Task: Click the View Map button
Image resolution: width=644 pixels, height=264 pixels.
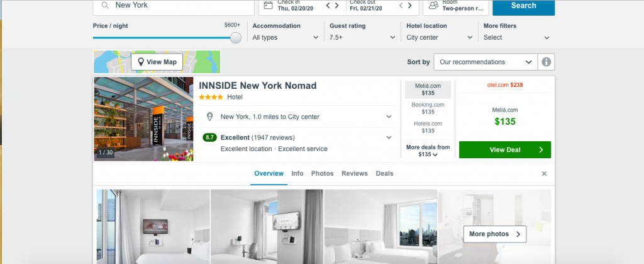Action: pos(157,62)
